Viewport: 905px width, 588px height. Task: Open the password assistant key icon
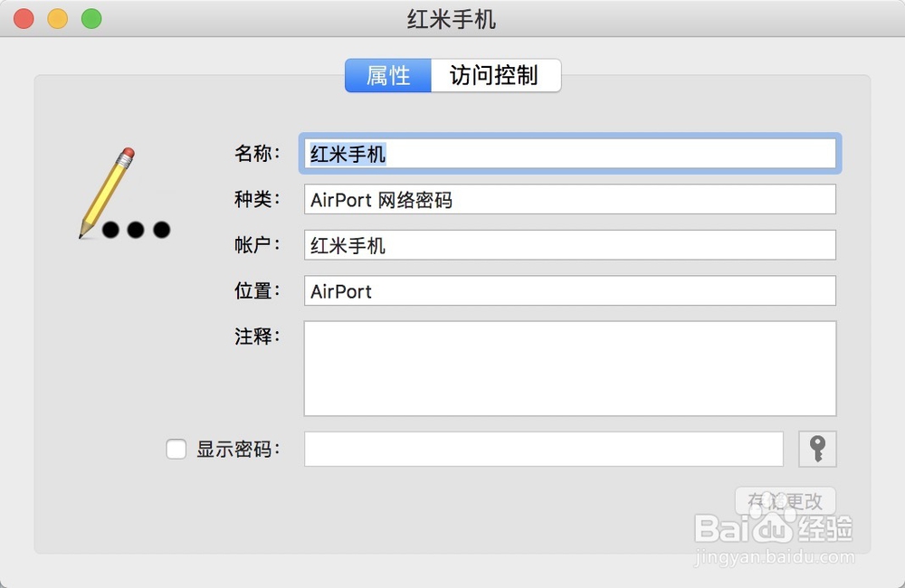817,449
